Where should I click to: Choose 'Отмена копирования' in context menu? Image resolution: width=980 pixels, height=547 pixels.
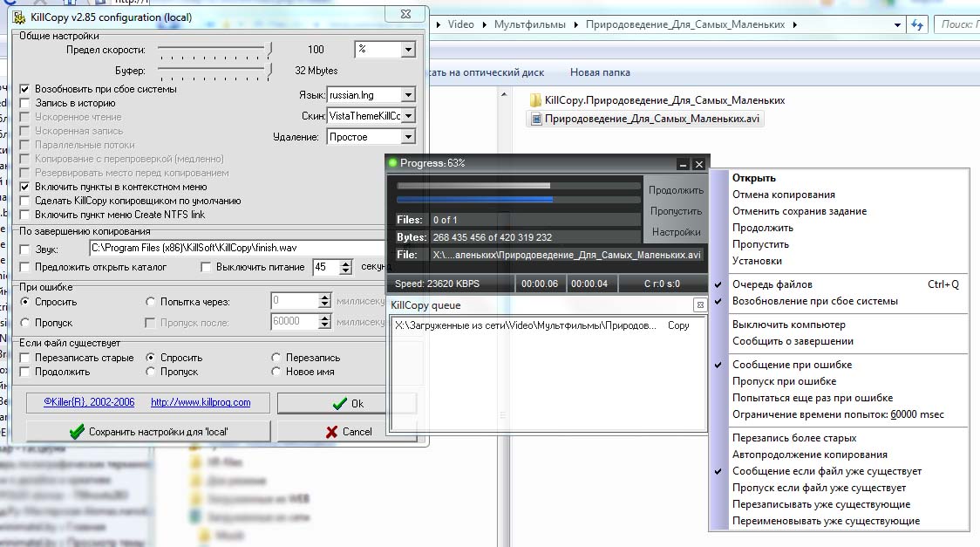click(784, 195)
